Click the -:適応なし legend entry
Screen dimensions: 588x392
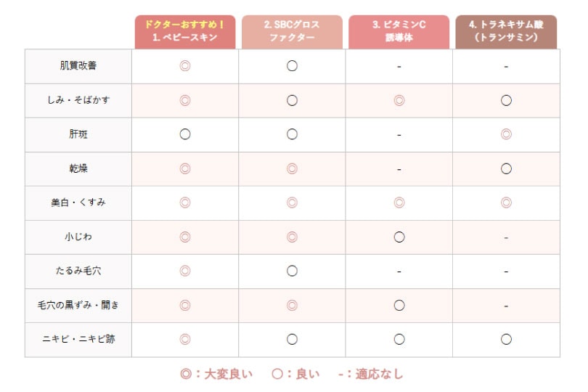point(370,374)
